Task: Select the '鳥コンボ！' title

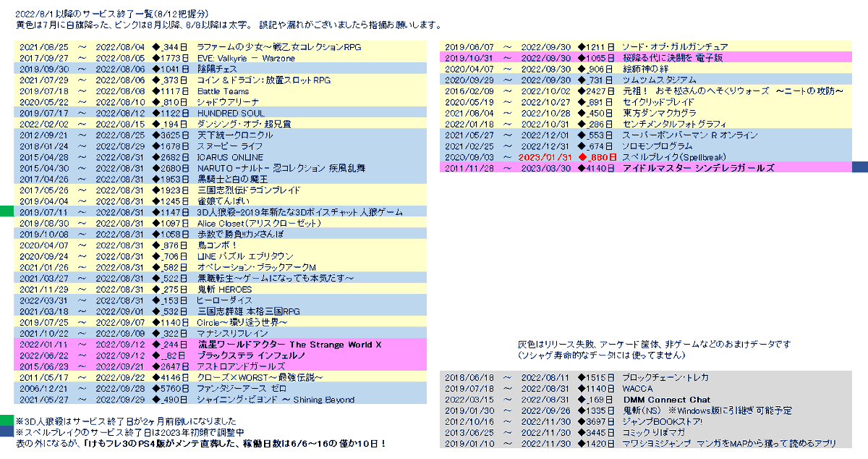Action: [x=218, y=245]
